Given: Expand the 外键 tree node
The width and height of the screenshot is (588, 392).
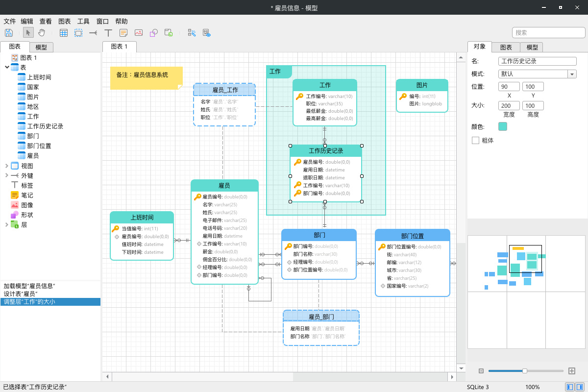Looking at the screenshot, I should [x=7, y=175].
